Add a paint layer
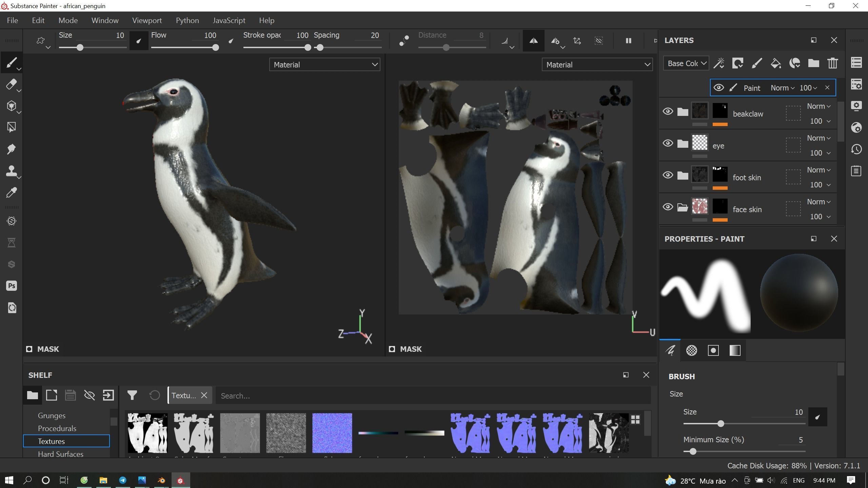The height and width of the screenshot is (488, 868). (x=757, y=63)
